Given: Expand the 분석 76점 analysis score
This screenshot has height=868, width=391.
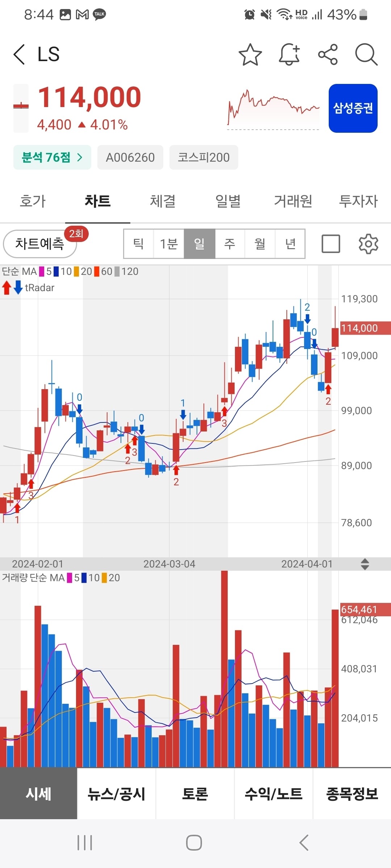Looking at the screenshot, I should [52, 157].
